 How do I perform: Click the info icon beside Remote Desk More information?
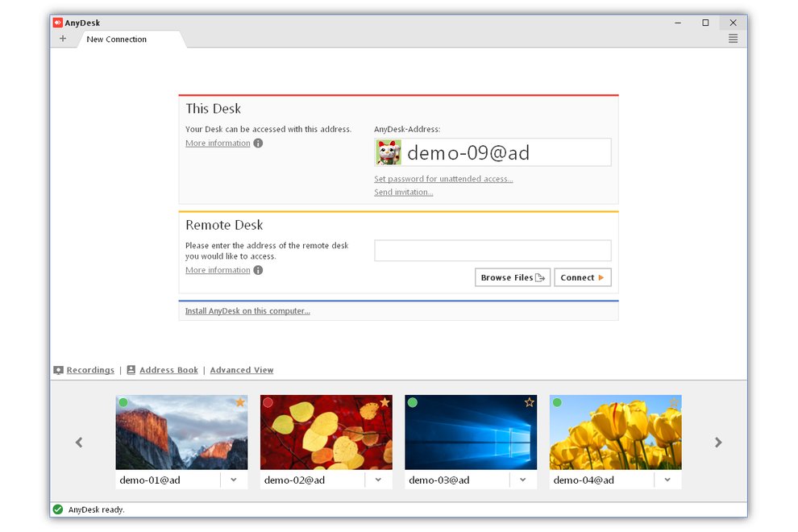click(x=258, y=270)
